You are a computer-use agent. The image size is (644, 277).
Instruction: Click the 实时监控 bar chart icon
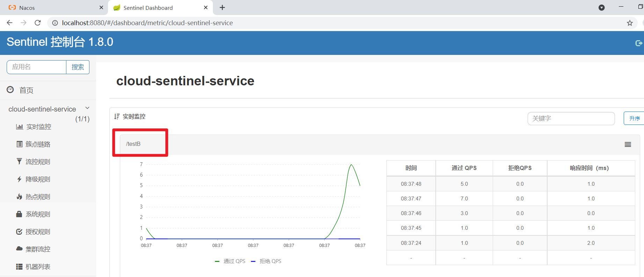pyautogui.click(x=20, y=127)
